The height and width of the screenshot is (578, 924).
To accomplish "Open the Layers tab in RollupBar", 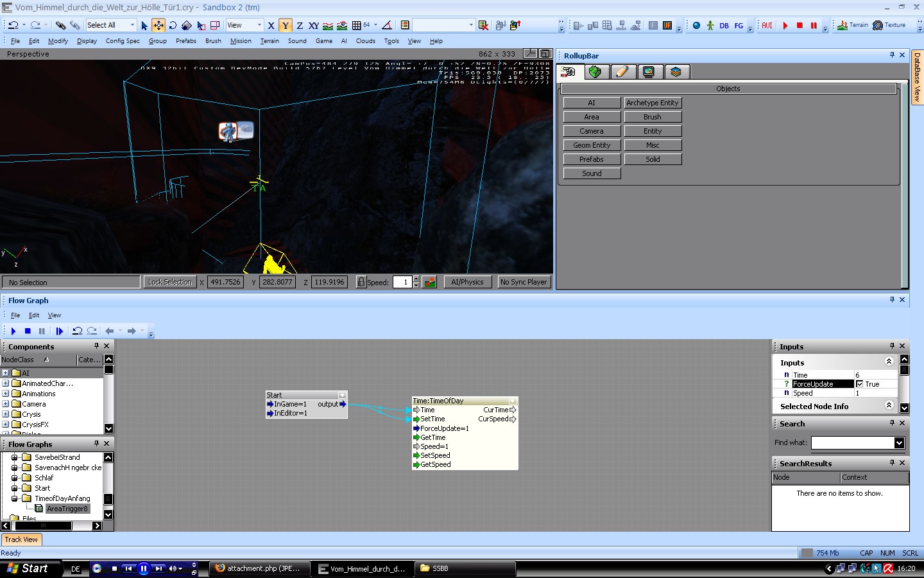I will (676, 72).
